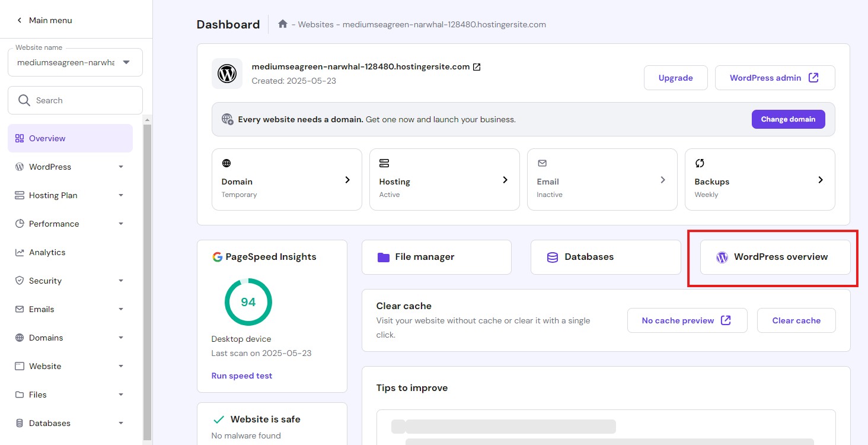Click 'Last scan on 2025-05-23' text

click(x=261, y=353)
